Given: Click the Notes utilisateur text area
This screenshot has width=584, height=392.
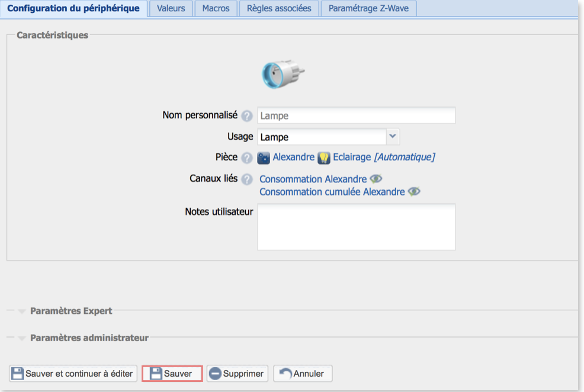Looking at the screenshot, I should coord(356,227).
